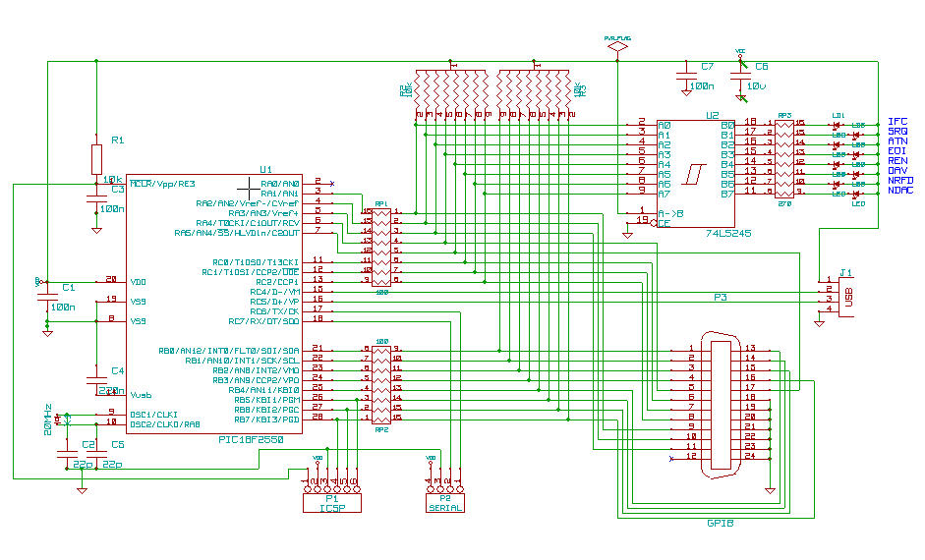Select the PWR_FLAG diamond symbol

(617, 46)
